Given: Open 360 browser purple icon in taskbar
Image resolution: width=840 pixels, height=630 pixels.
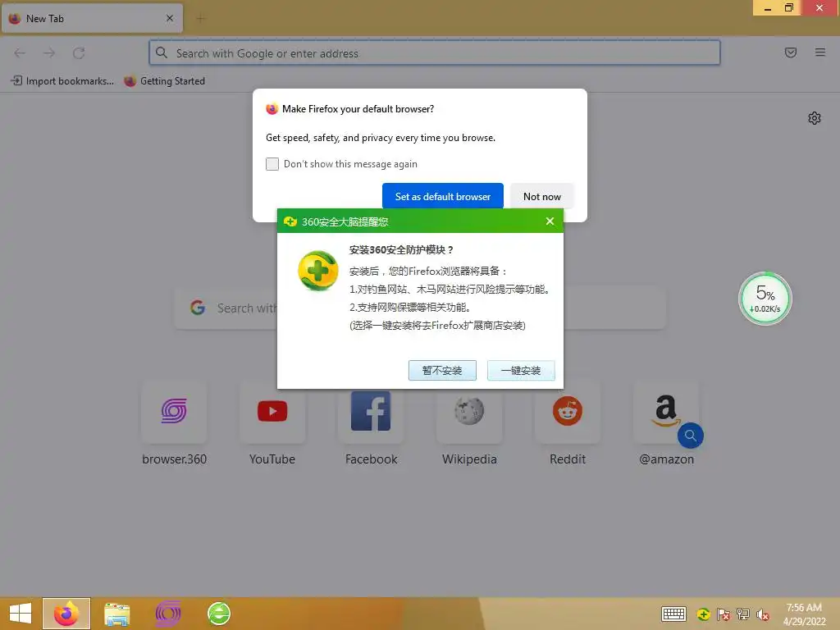Looking at the screenshot, I should click(x=167, y=614).
